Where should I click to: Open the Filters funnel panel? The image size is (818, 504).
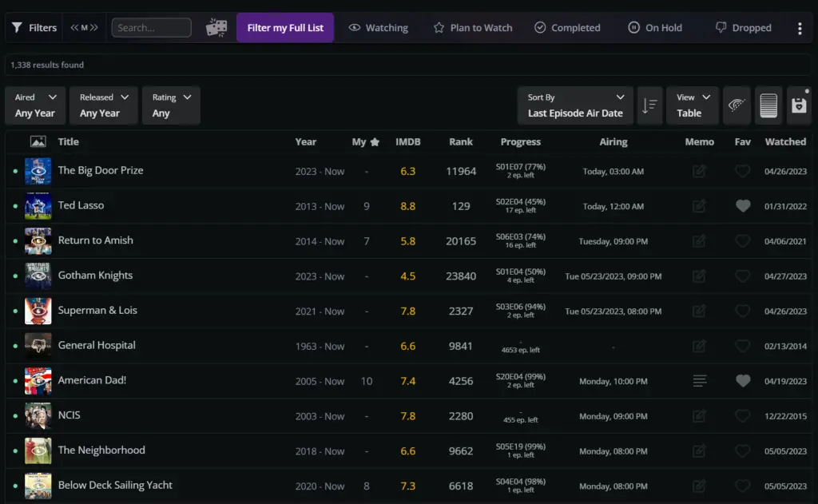point(34,28)
